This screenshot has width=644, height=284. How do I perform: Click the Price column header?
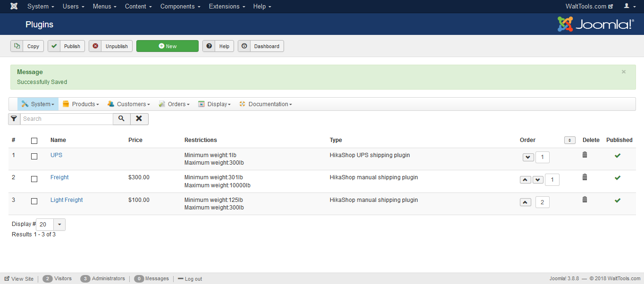[135, 140]
